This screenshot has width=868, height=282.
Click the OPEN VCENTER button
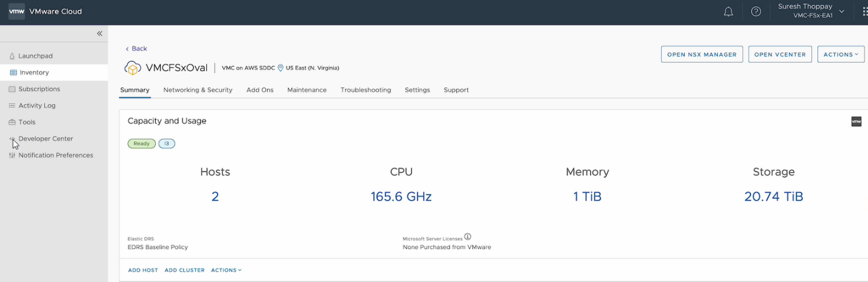click(x=780, y=54)
